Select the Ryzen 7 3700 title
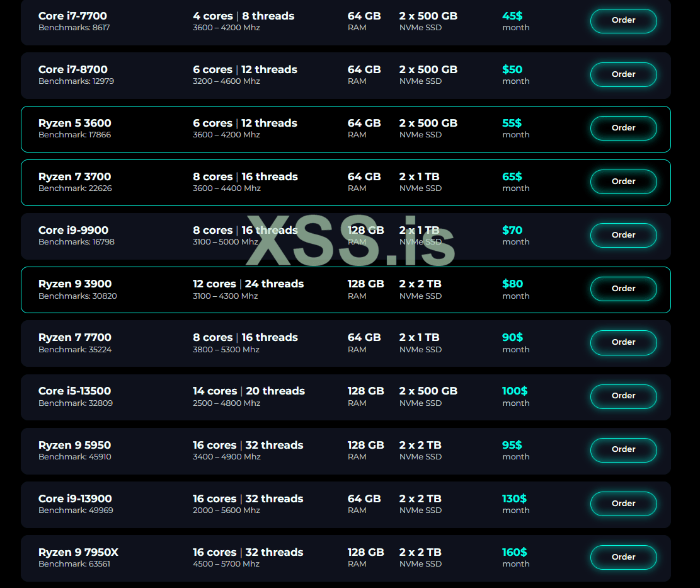Image resolution: width=700 pixels, height=588 pixels. [x=74, y=177]
